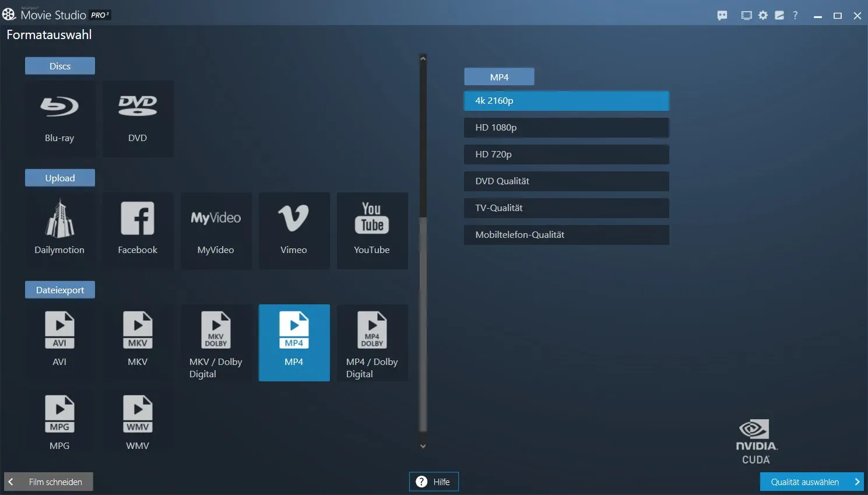This screenshot has height=495, width=868.
Task: Select YouTube upload format
Action: [372, 230]
